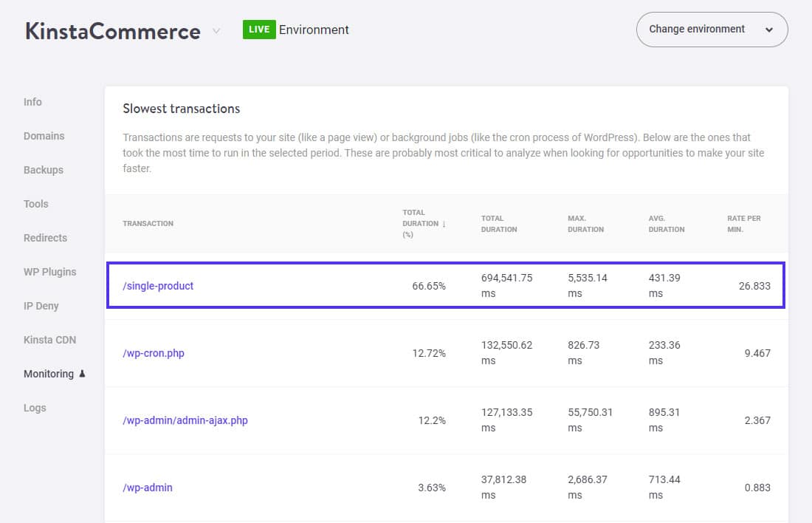
Task: Click the alert icon next to Monitoring
Action: pyautogui.click(x=81, y=374)
